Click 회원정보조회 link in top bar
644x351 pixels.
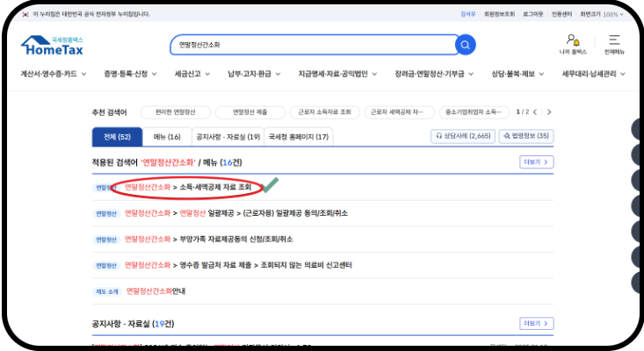pyautogui.click(x=499, y=14)
